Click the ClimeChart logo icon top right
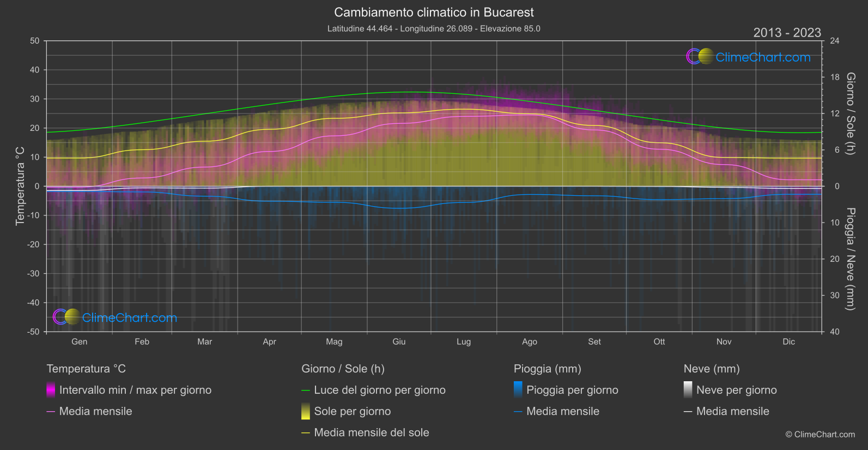The width and height of the screenshot is (868, 450). click(700, 56)
